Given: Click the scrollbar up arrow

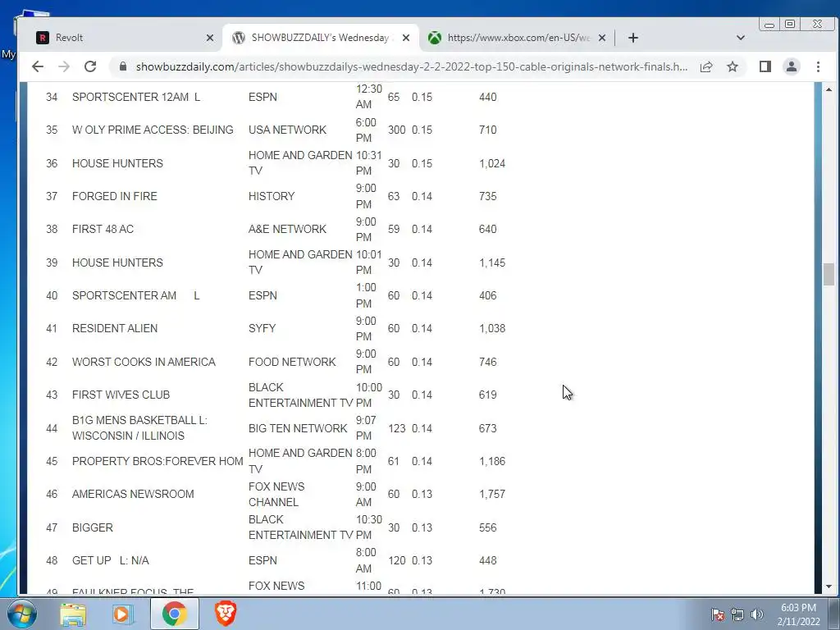Looking at the screenshot, I should coord(829,89).
